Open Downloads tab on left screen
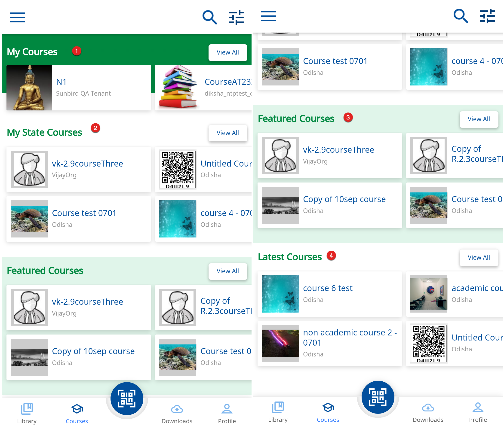Viewport: 504px width, 429px height. coord(177,414)
